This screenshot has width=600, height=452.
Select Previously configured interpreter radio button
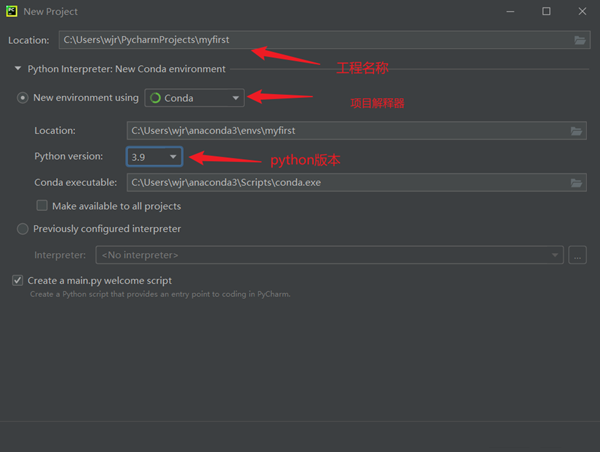click(23, 229)
